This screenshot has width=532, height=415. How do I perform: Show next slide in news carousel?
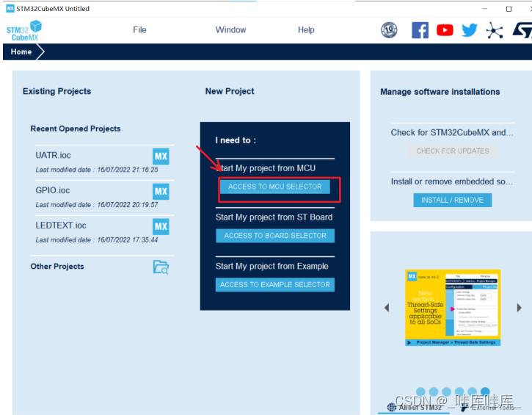519,308
